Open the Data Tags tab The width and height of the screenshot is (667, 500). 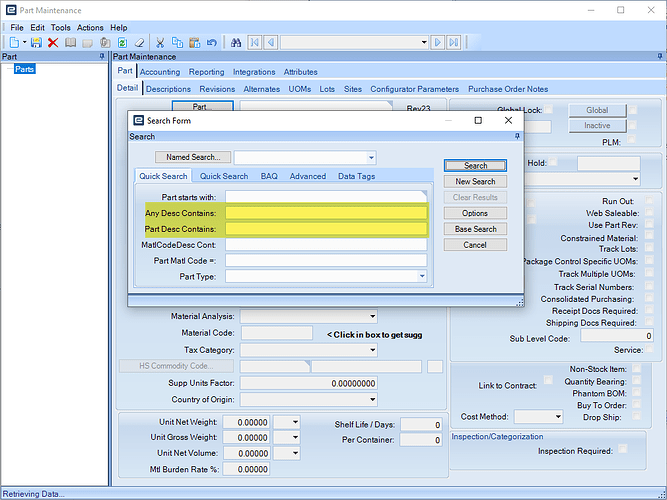click(x=356, y=176)
